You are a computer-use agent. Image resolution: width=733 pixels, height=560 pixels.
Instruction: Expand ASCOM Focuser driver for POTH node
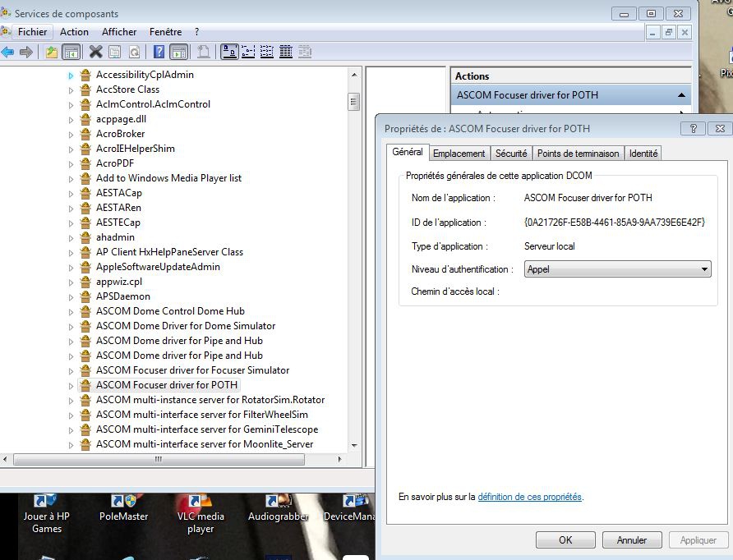coord(71,386)
